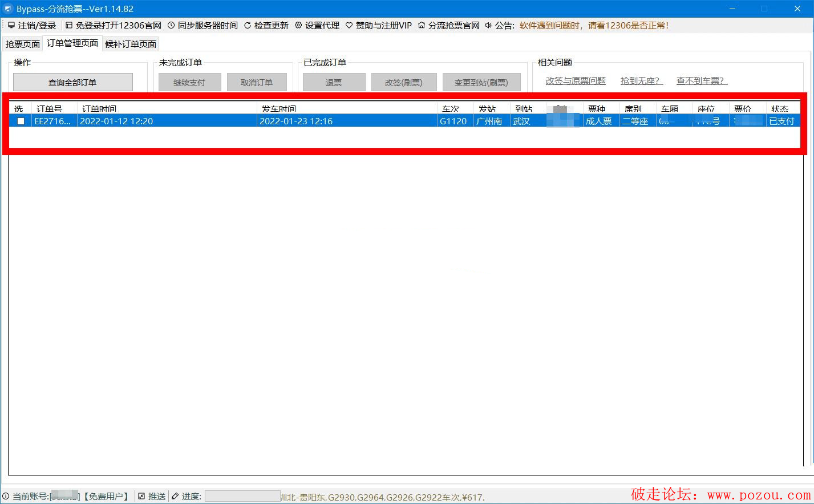Open 查不到车票? help link
Screen dimensions: 814x504
pyautogui.click(x=701, y=81)
